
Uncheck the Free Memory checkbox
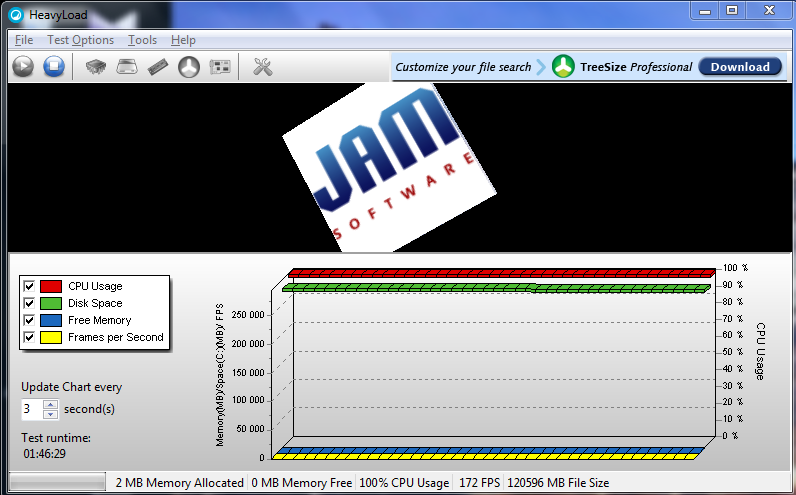(29, 320)
